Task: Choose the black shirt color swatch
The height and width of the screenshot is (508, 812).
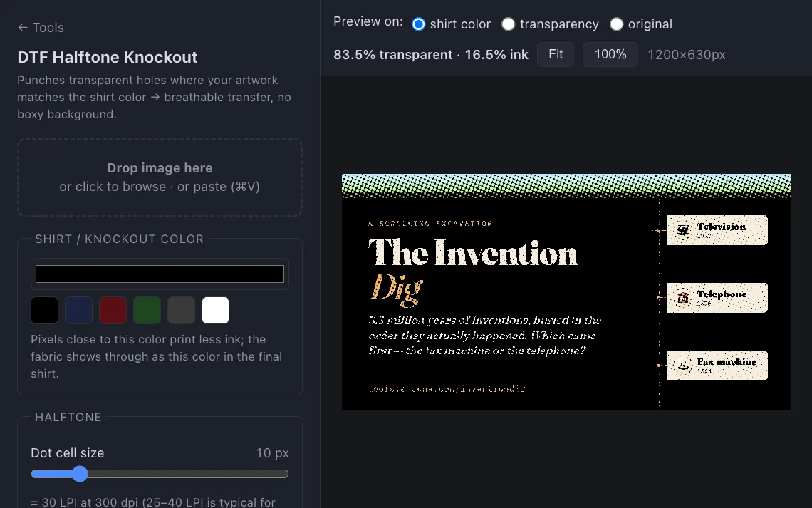Action: pos(45,310)
